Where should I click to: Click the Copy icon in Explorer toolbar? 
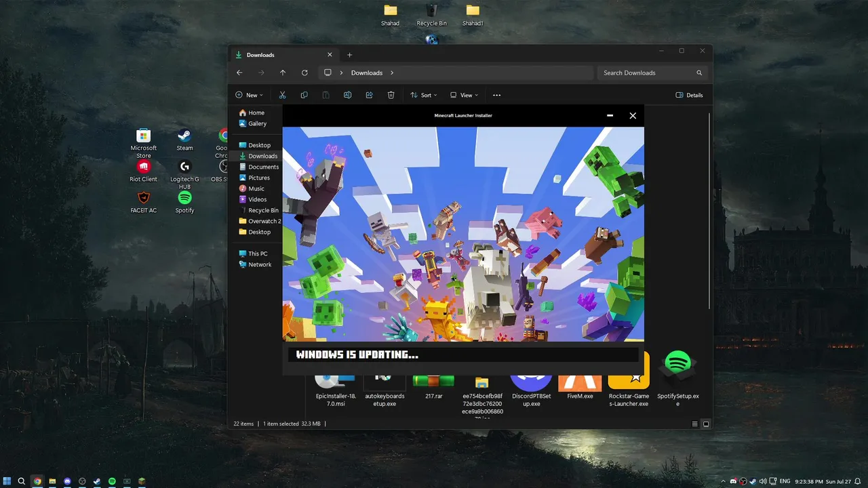pos(304,95)
